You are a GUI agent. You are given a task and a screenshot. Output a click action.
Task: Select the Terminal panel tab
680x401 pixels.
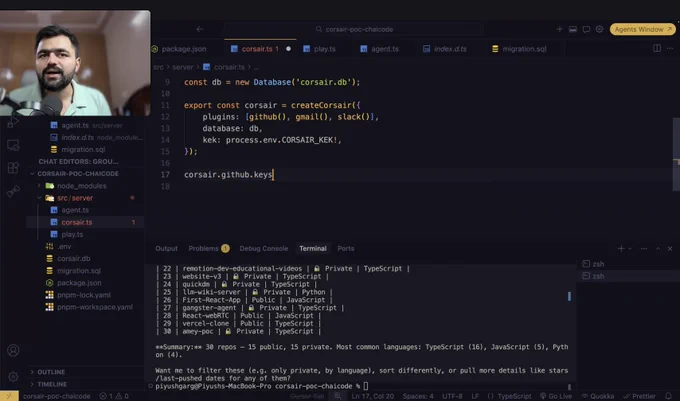pyautogui.click(x=313, y=248)
